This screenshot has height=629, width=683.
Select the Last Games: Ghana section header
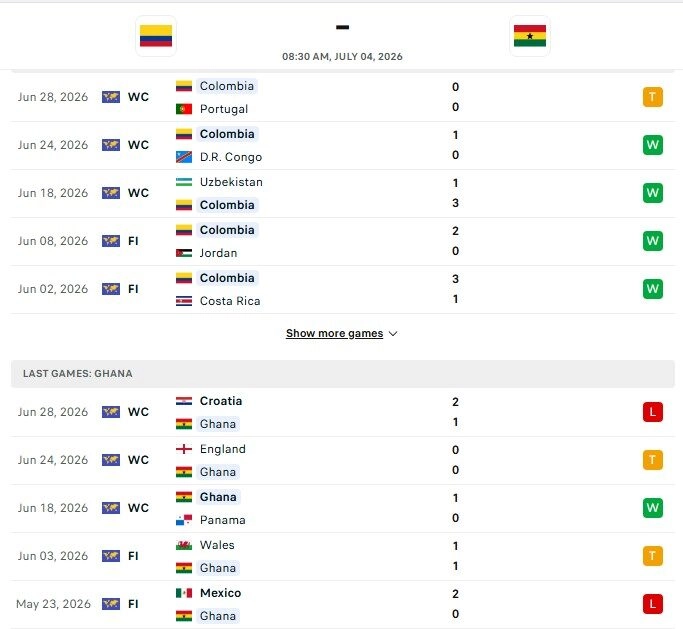[343, 373]
